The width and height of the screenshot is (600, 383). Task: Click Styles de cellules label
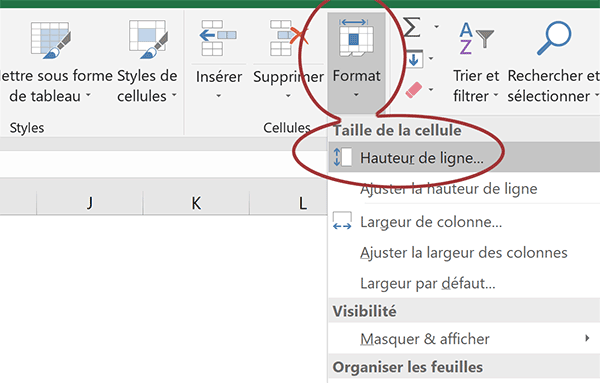(x=147, y=86)
